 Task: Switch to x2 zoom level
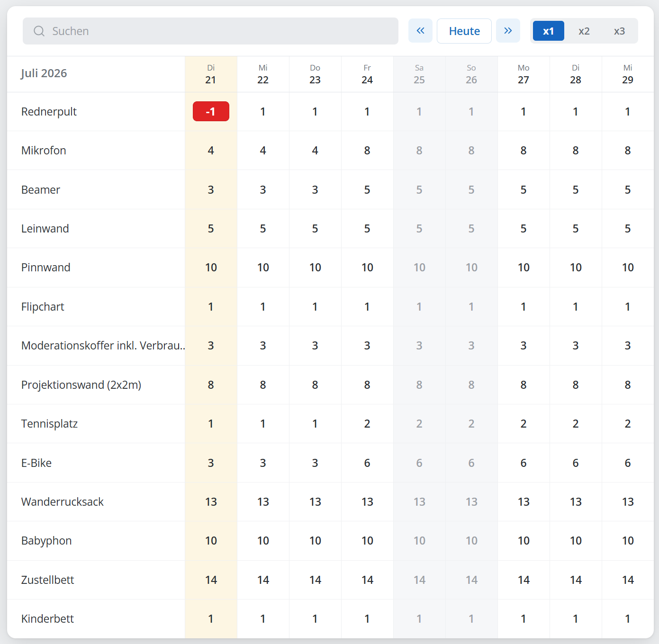584,31
